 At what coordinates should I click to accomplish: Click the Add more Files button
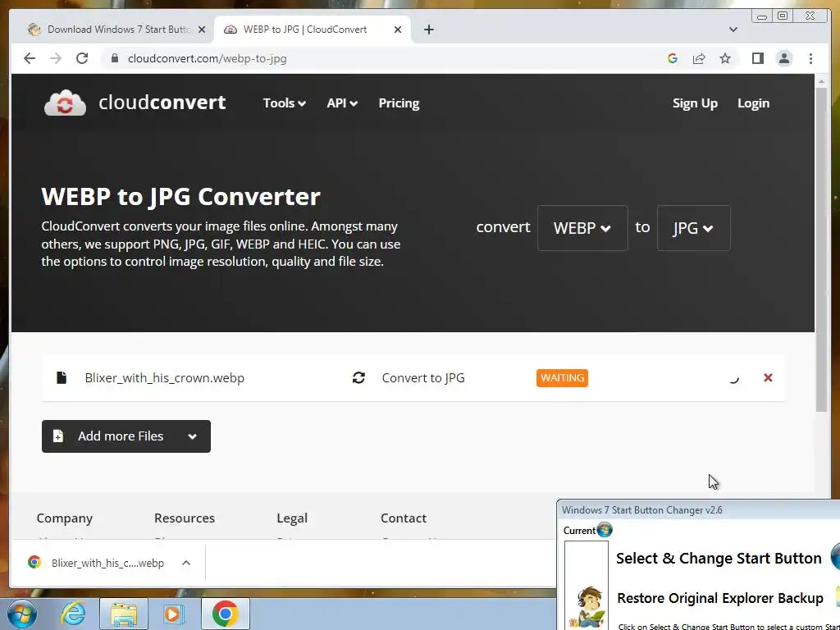(x=126, y=436)
